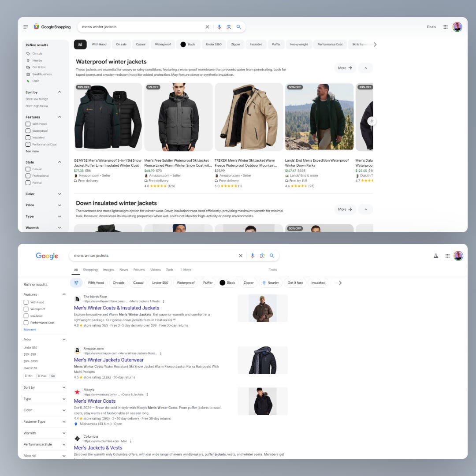Image resolution: width=476 pixels, height=476 pixels.
Task: Click the Deals link in Shopping header
Action: pos(431,27)
